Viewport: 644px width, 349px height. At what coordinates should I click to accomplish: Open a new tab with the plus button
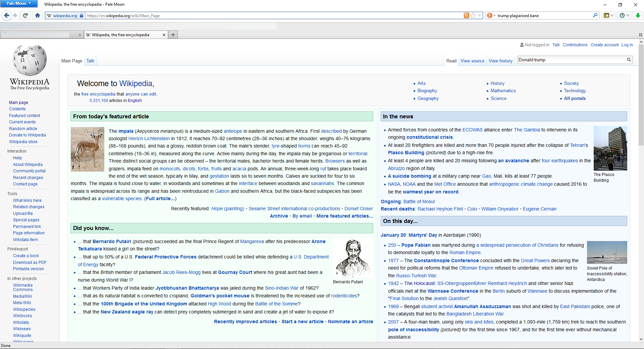pyautogui.click(x=173, y=35)
